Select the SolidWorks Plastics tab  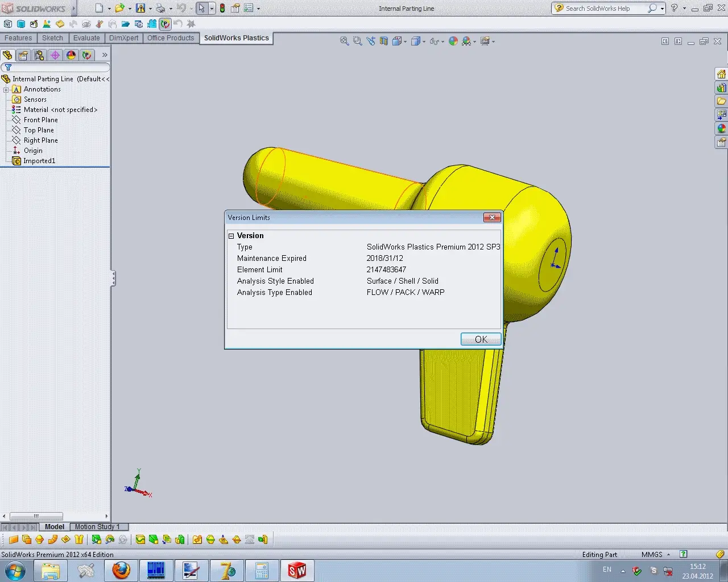pos(236,38)
